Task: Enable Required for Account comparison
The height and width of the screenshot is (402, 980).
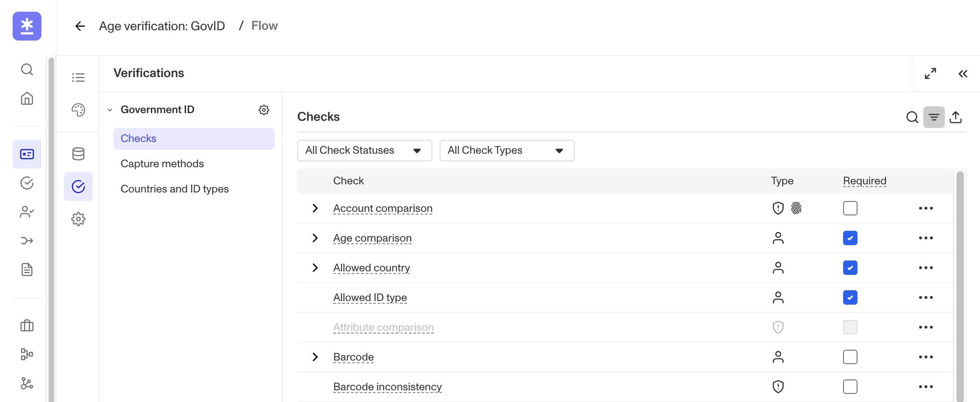Action: coord(850,208)
